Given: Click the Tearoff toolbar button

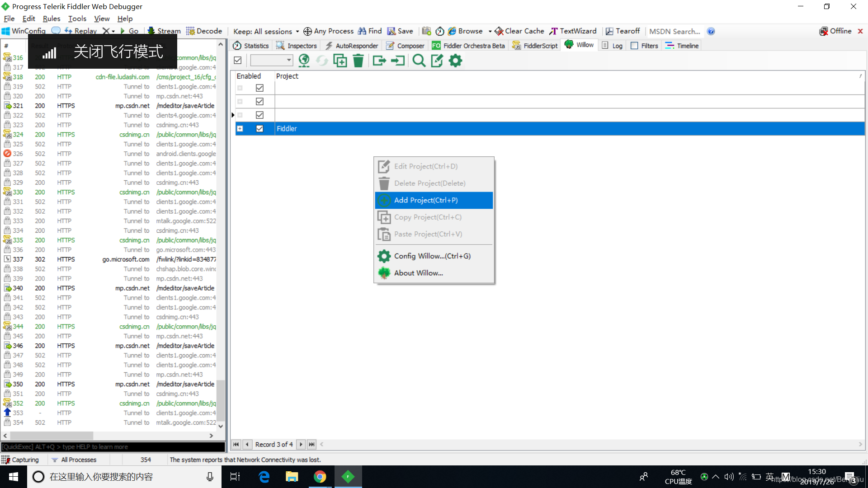Looking at the screenshot, I should [623, 31].
